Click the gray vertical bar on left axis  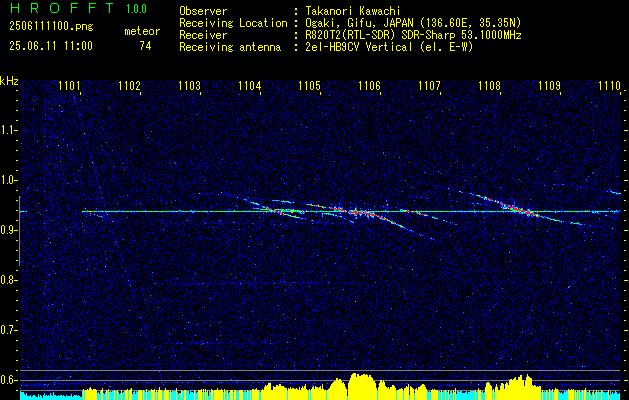(x=19, y=231)
